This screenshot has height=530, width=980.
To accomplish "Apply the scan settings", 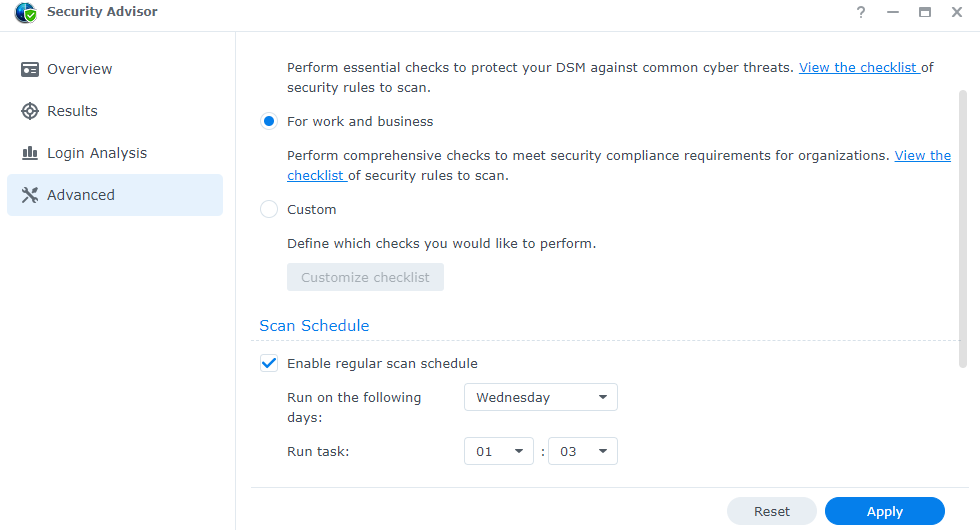I will coord(884,511).
